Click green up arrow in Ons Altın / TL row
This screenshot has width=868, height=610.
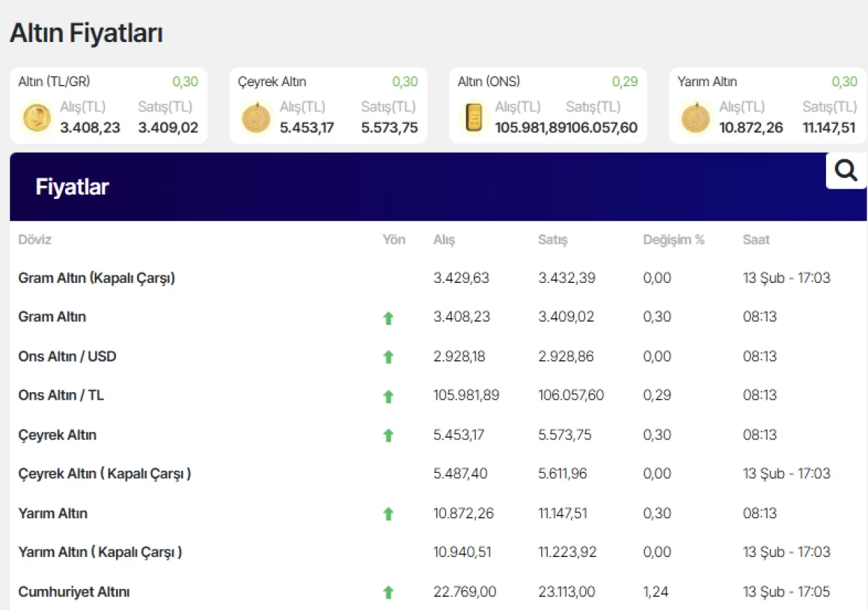tap(388, 396)
